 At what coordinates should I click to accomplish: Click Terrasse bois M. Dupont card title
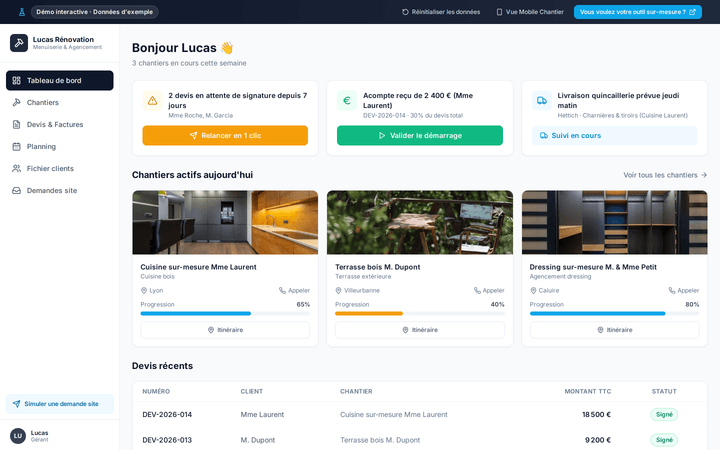pyautogui.click(x=377, y=267)
